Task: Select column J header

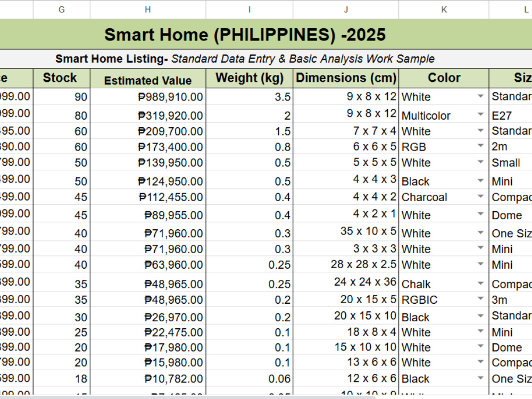Action: pos(346,10)
